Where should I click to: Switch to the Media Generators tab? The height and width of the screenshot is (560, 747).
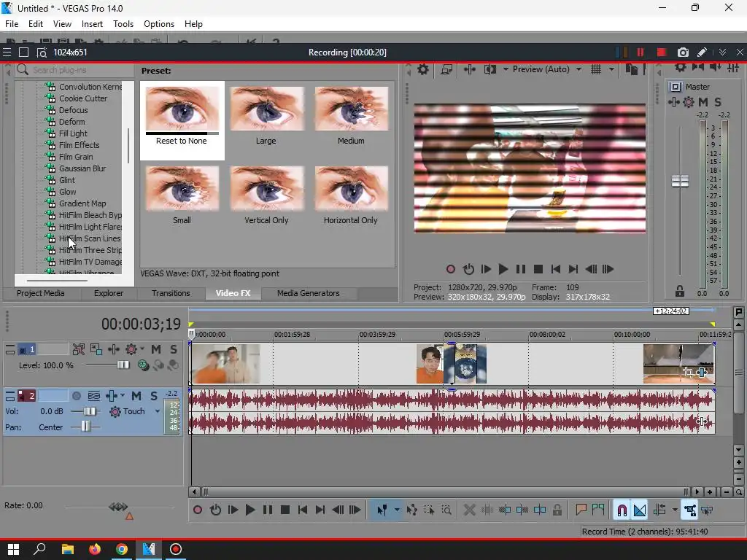[309, 293]
